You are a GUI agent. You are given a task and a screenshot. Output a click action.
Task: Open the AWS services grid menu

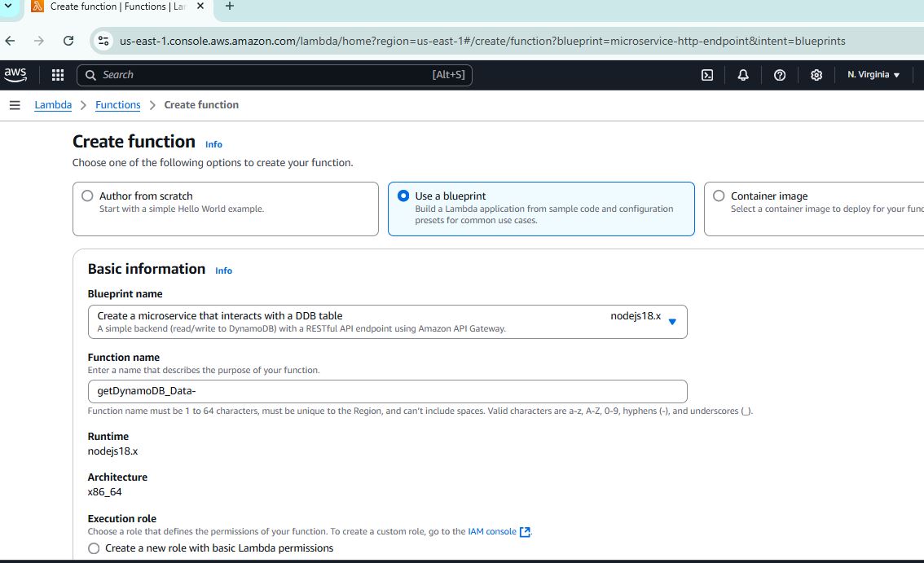tap(58, 75)
